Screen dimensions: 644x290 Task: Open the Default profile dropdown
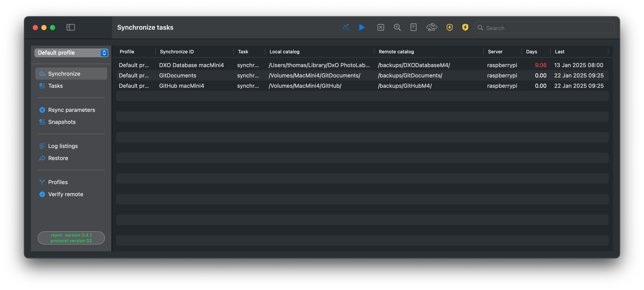(71, 53)
